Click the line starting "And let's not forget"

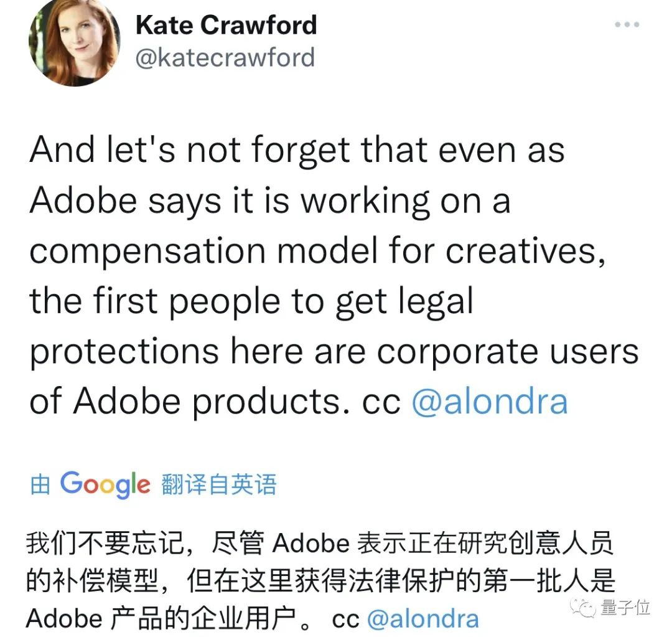(x=297, y=150)
